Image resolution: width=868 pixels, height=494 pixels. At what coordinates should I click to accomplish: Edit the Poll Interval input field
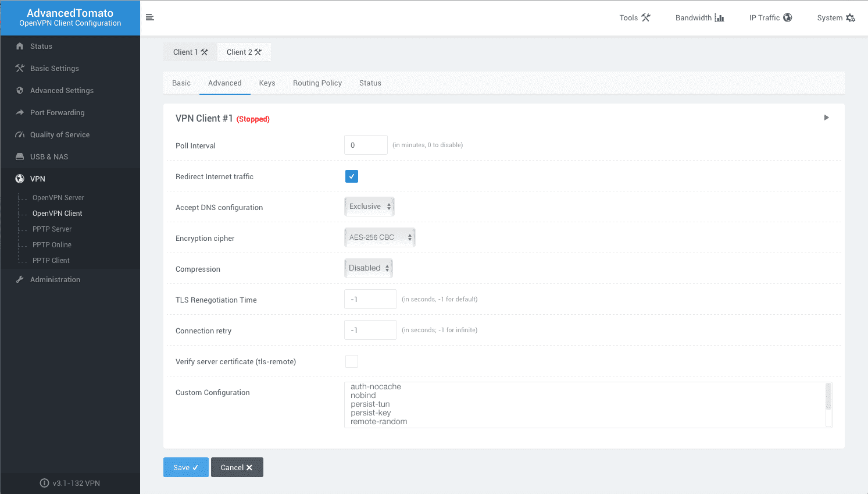tap(366, 145)
